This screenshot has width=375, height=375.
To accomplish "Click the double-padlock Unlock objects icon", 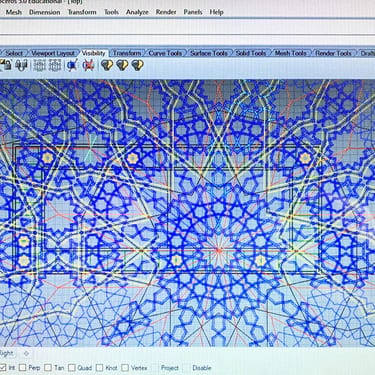I will 21,65.
